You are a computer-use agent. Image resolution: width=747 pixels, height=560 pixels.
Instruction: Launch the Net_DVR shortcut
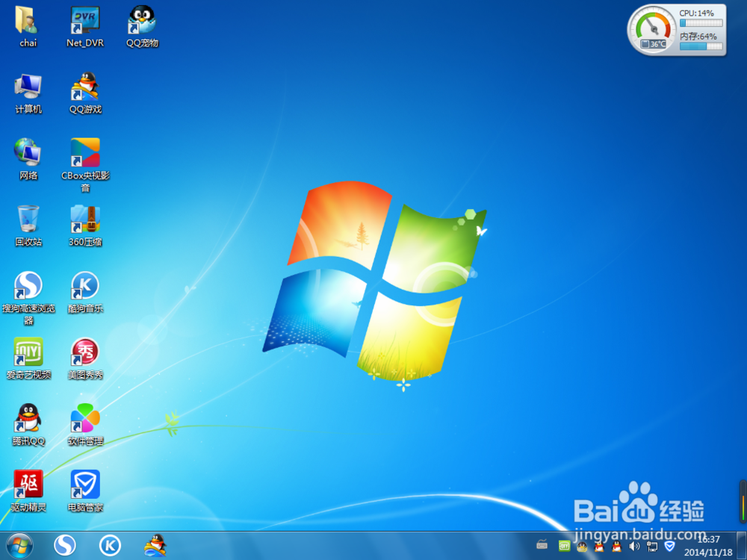[85, 27]
